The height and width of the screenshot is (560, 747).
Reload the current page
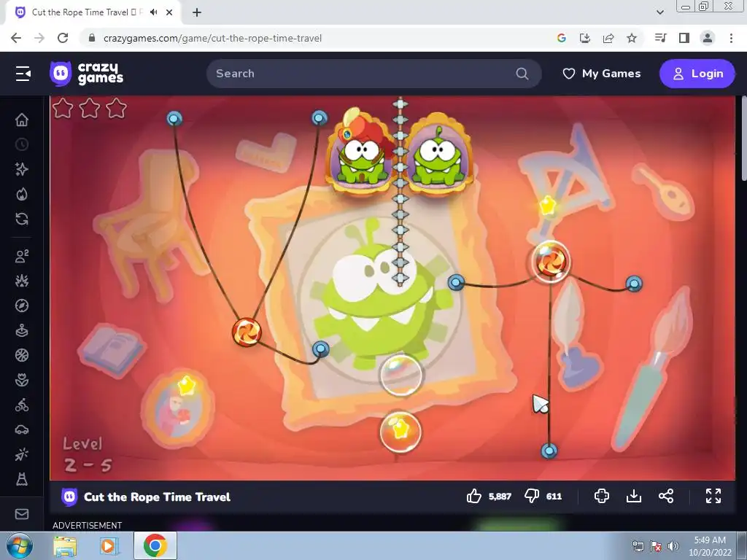pyautogui.click(x=63, y=38)
